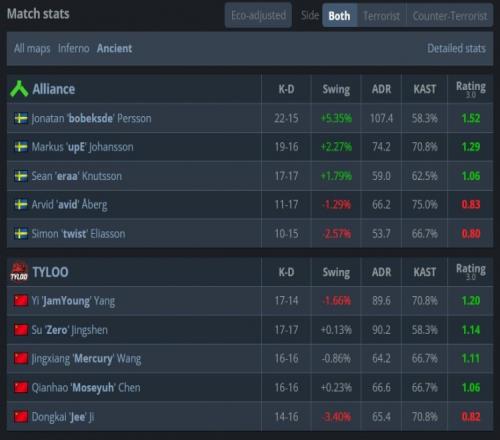Open Su 'Zero' Jingshen player page
Screen dimensions: 500x440
70,330
